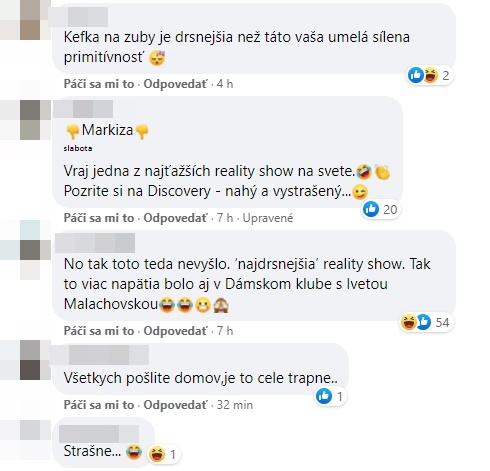This screenshot has width=490, height=471.
Task: Like the 'No tak toto teda nevyšlo' comment
Action: coord(99,331)
